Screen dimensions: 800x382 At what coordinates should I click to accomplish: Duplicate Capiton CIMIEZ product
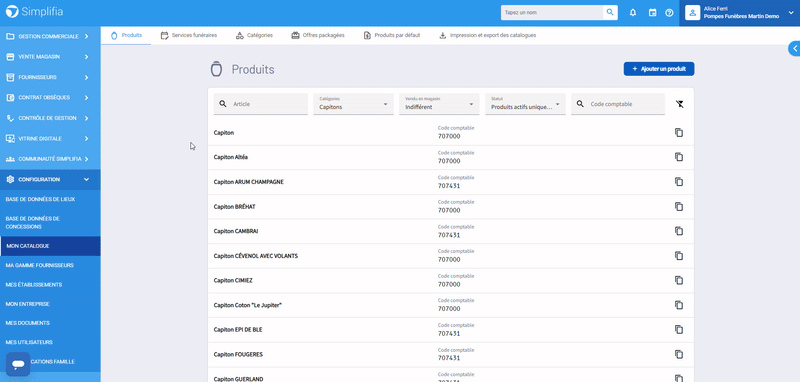[679, 280]
